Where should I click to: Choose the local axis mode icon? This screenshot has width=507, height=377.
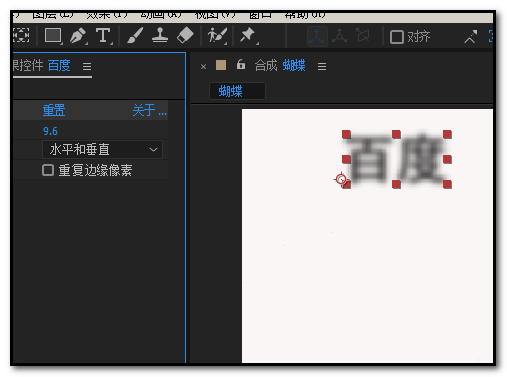click(316, 36)
